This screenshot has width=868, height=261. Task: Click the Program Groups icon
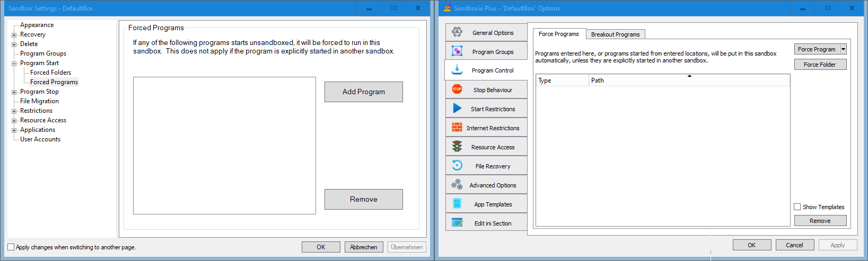[457, 51]
